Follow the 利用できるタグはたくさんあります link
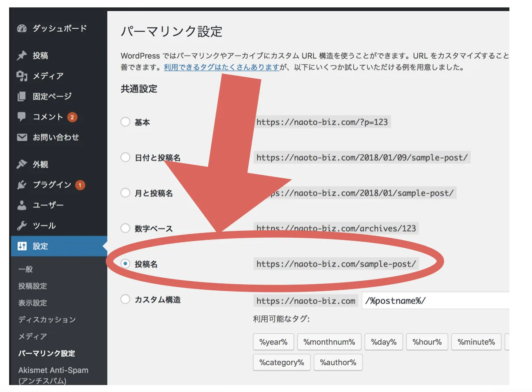 point(222,67)
